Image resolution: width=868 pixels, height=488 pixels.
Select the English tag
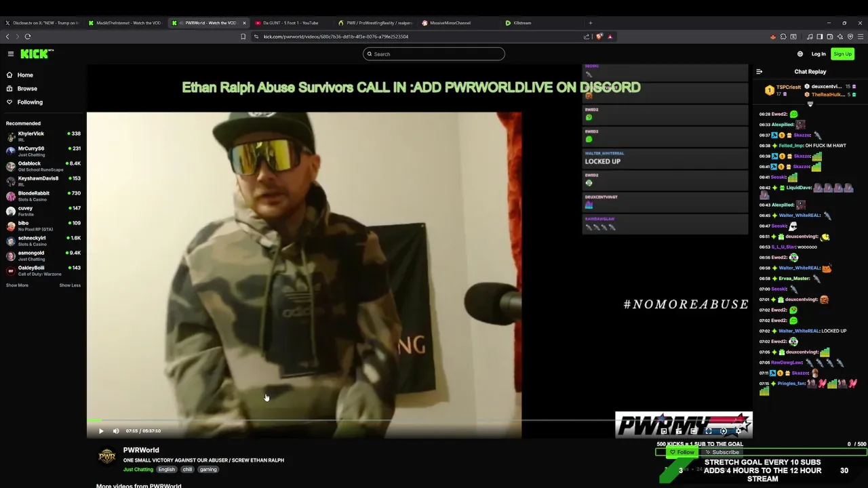click(x=167, y=469)
